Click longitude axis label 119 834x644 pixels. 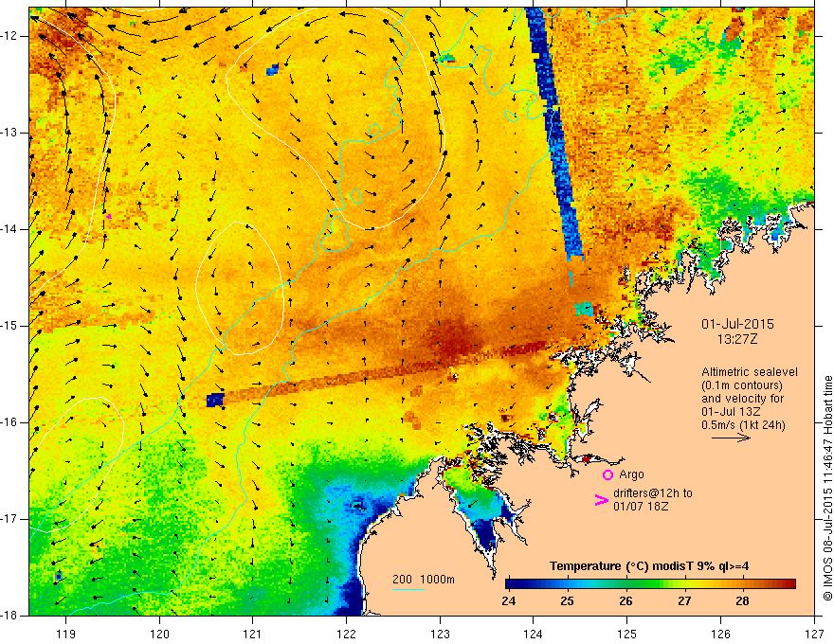coord(66,634)
